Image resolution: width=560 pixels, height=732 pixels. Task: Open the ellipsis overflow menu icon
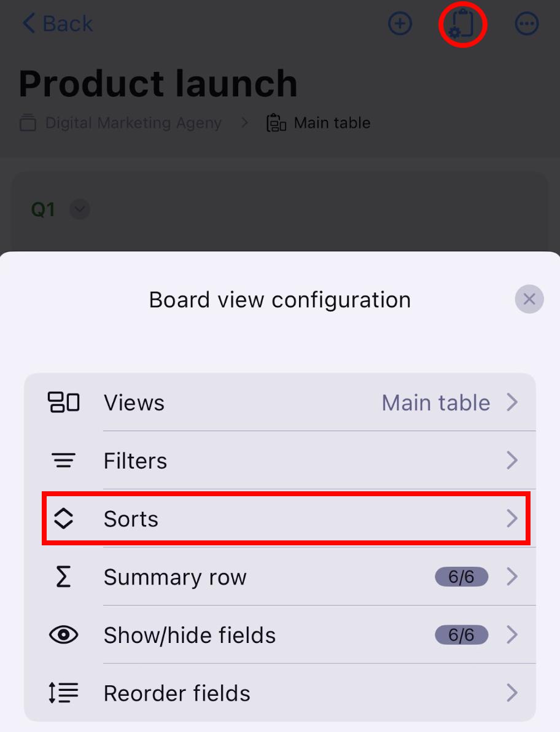click(x=526, y=24)
